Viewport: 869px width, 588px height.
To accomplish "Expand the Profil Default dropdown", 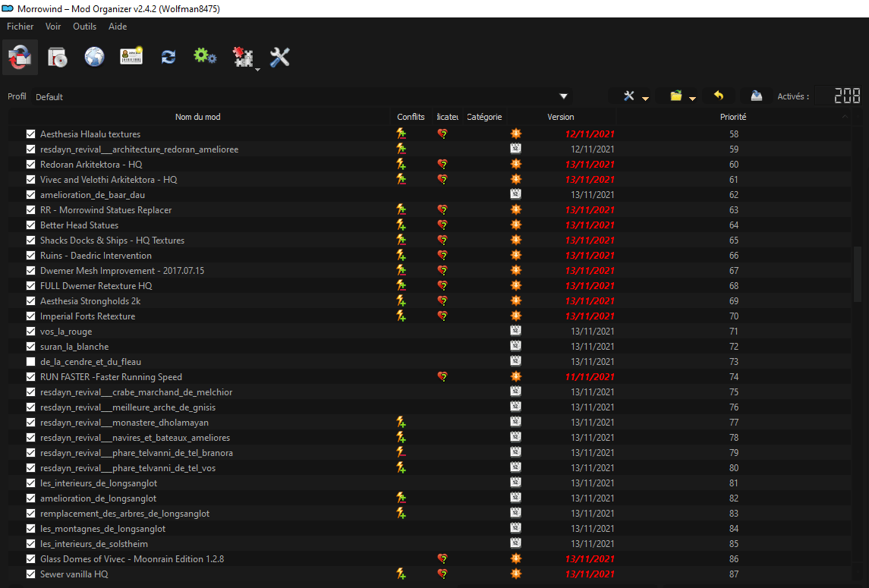I will 563,96.
